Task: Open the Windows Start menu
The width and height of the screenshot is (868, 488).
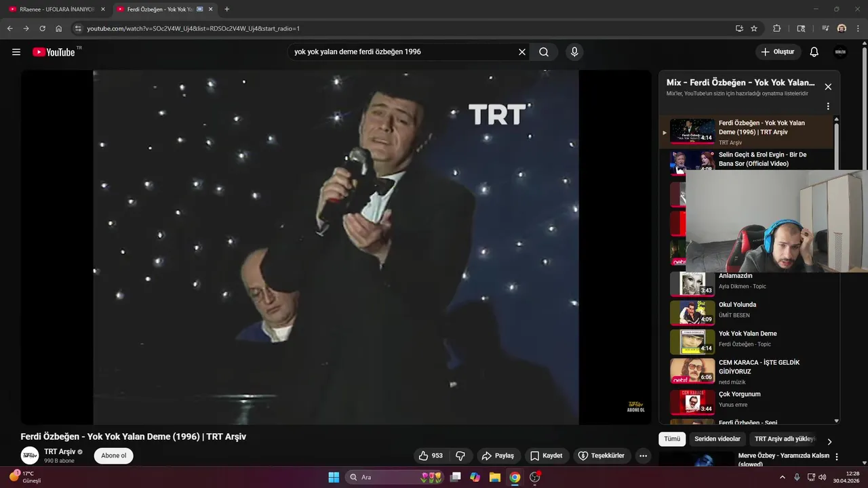Action: click(x=334, y=477)
